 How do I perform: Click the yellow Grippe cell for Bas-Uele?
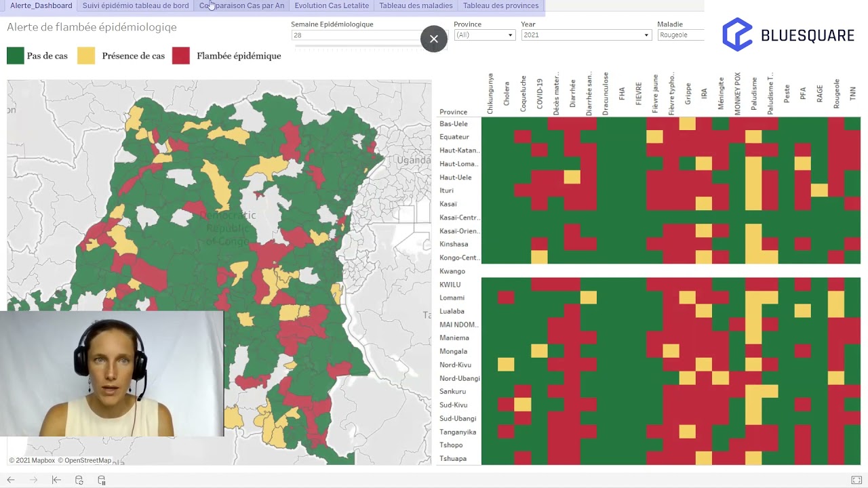[688, 123]
